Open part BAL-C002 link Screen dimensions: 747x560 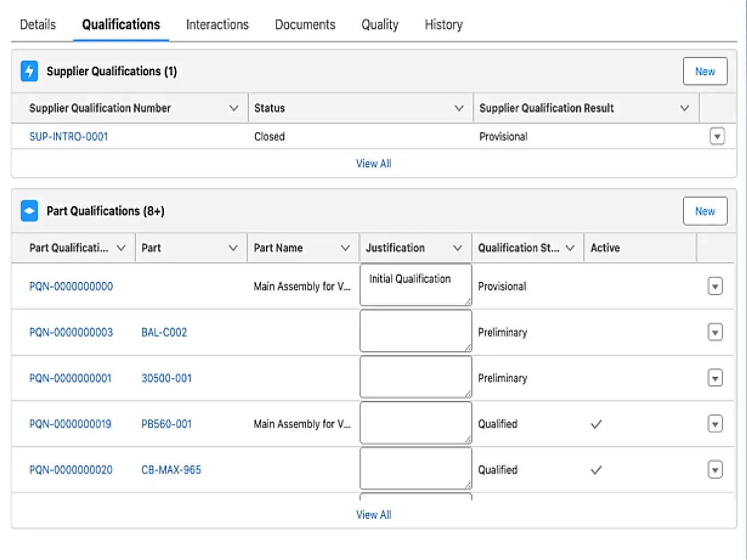pos(164,332)
